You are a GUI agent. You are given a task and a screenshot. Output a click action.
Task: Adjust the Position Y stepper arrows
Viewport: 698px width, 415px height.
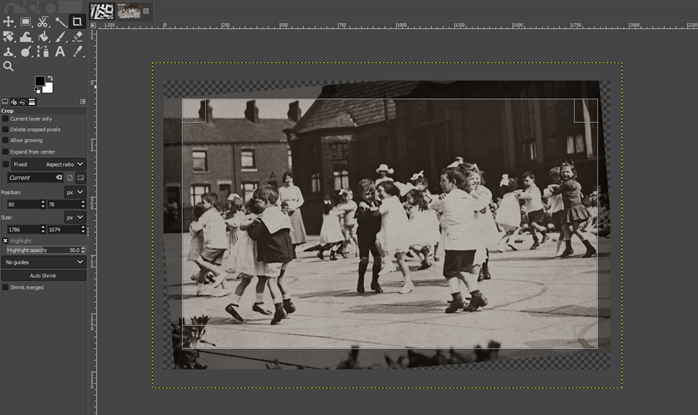coord(83,204)
